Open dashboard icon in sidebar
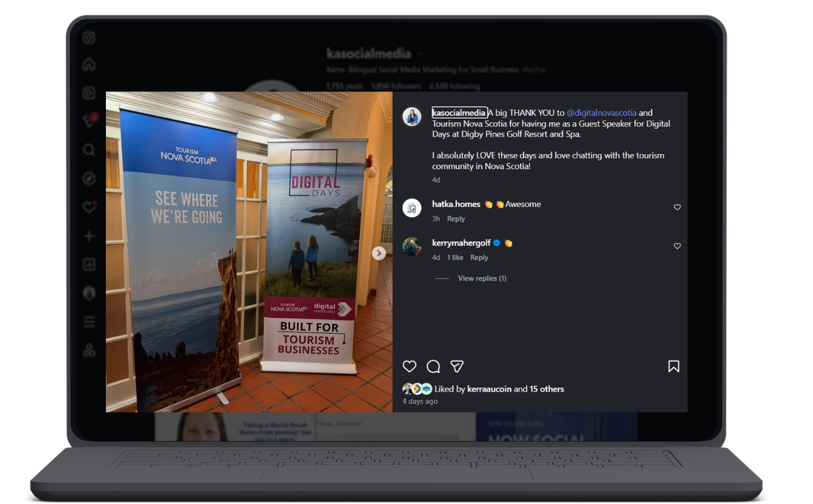Image resolution: width=813 pixels, height=504 pixels. tap(89, 265)
